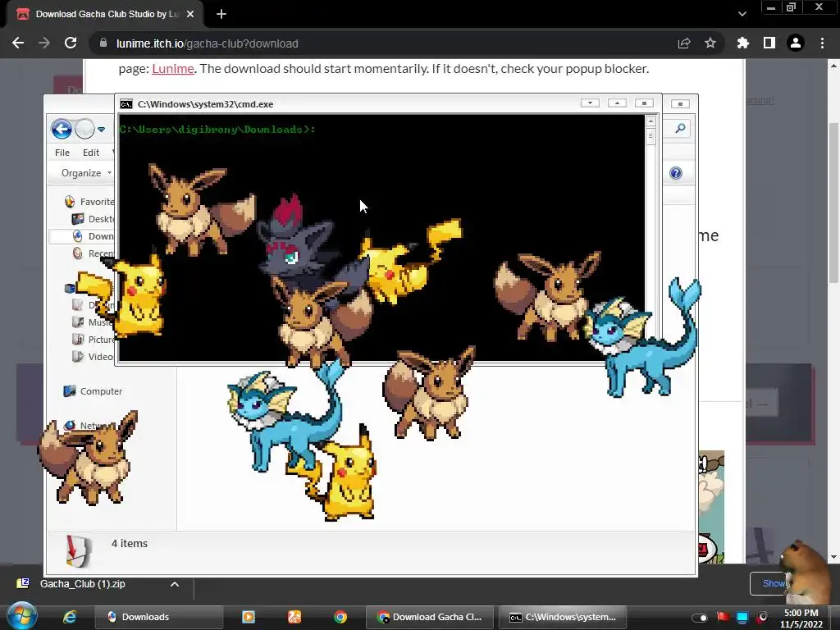Expand Chrome's tab search chevron
The height and width of the screenshot is (630, 840).
click(742, 14)
